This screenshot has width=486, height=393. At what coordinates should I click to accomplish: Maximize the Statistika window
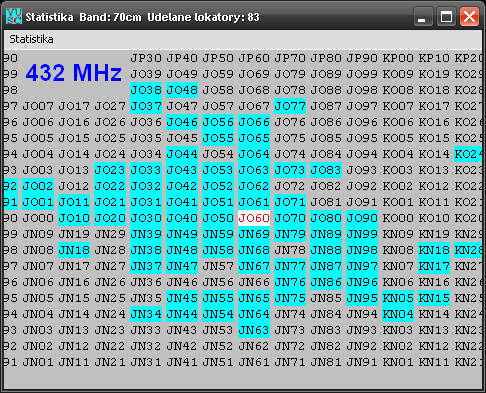(446, 16)
